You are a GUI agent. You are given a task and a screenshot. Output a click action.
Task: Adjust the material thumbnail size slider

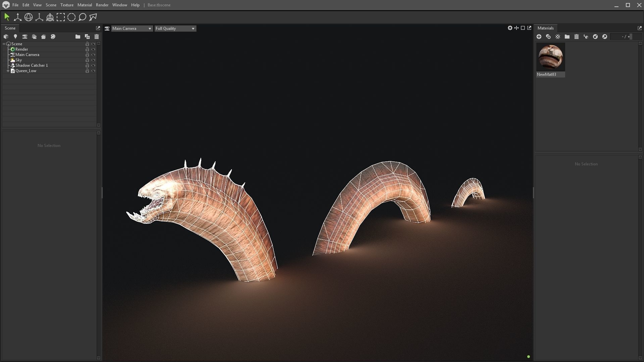[626, 37]
